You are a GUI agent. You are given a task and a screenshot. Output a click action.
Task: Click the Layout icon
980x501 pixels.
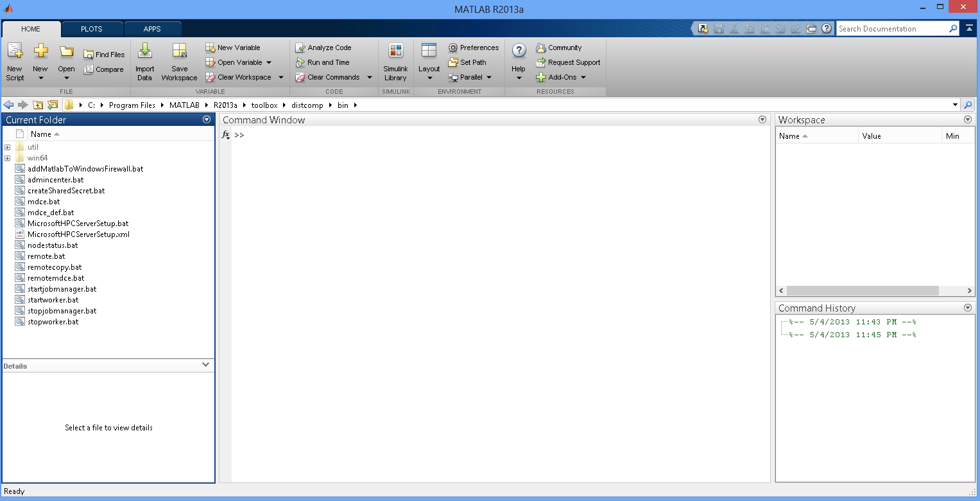pyautogui.click(x=429, y=51)
